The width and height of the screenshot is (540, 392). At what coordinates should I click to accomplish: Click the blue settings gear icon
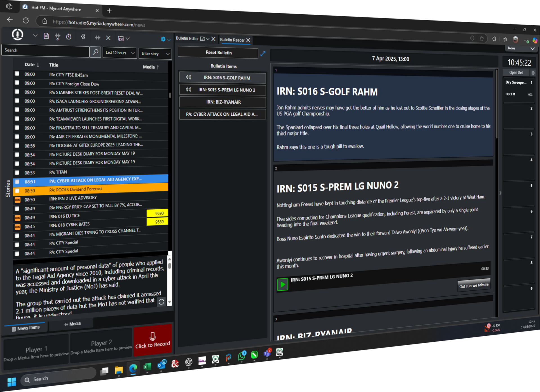tap(163, 39)
